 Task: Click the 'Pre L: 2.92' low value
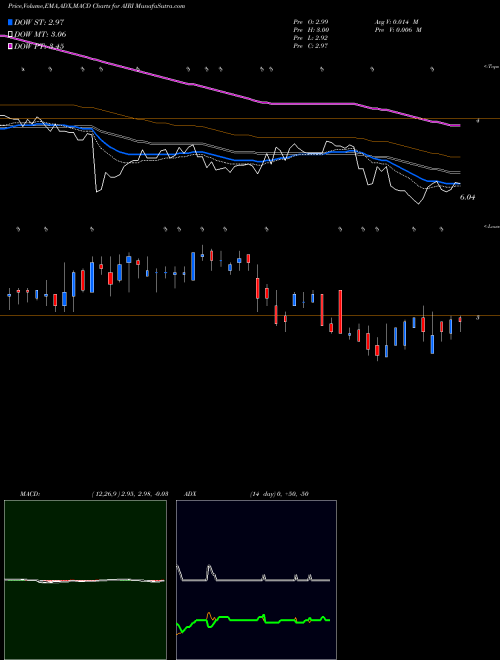click(x=311, y=38)
